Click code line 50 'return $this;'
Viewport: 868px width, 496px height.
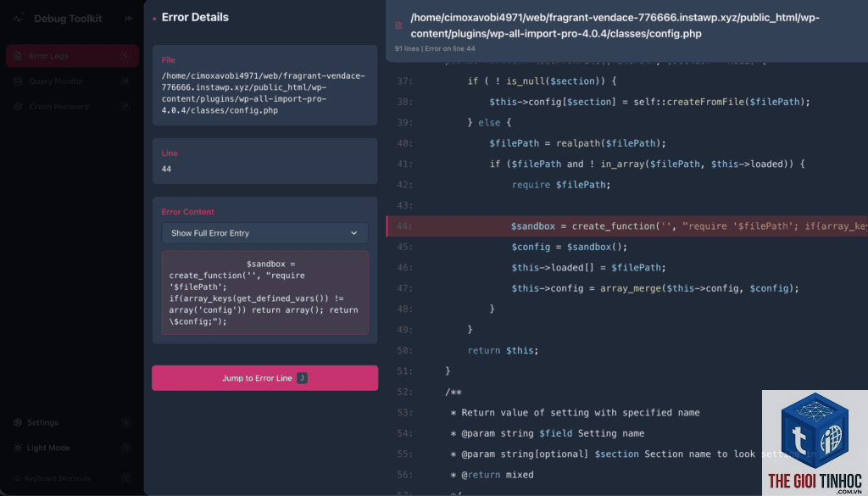503,350
